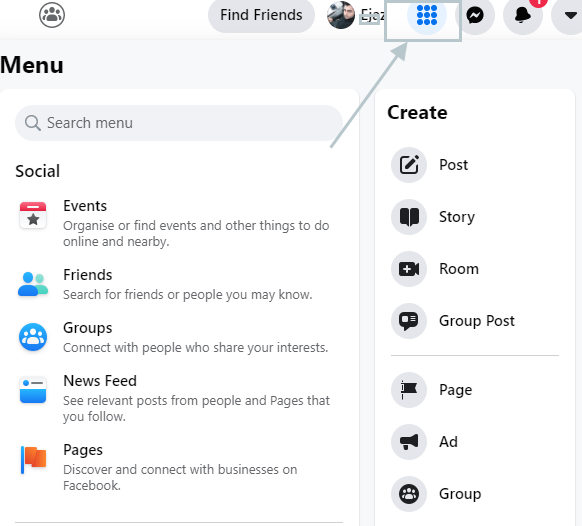Viewport: 582px width, 526px height.
Task: Open the Friends menu title
Action: tap(88, 275)
